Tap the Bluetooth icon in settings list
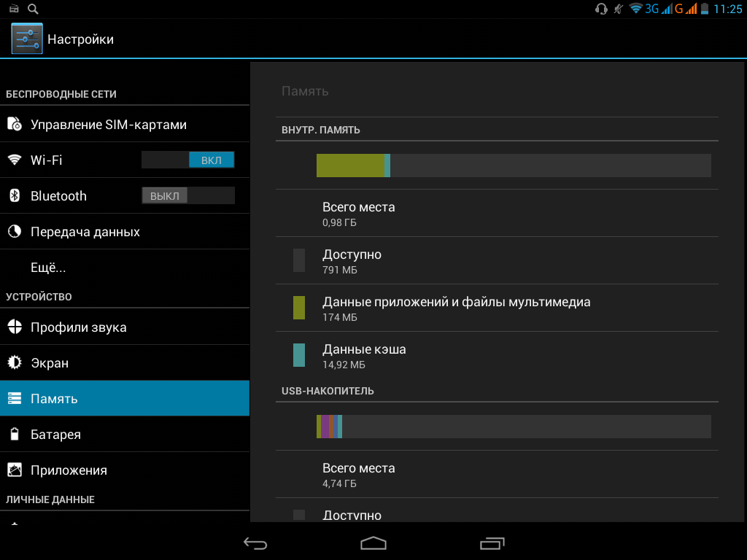This screenshot has height=560, width=747. (x=15, y=195)
